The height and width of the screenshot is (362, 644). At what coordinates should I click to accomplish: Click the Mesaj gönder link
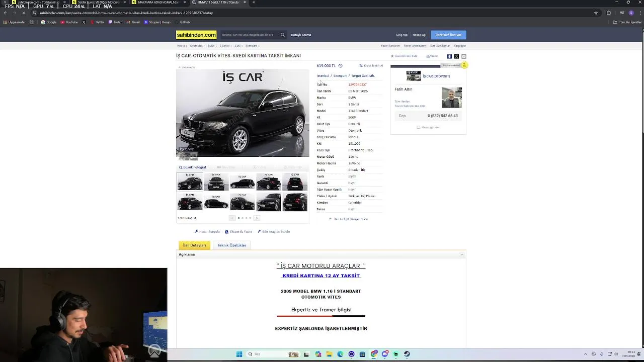[x=428, y=127]
